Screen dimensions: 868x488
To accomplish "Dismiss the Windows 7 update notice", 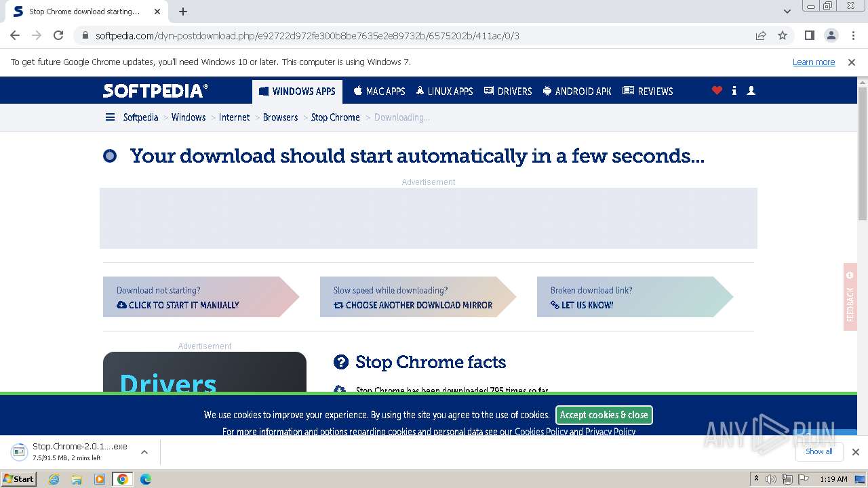I will coord(852,62).
